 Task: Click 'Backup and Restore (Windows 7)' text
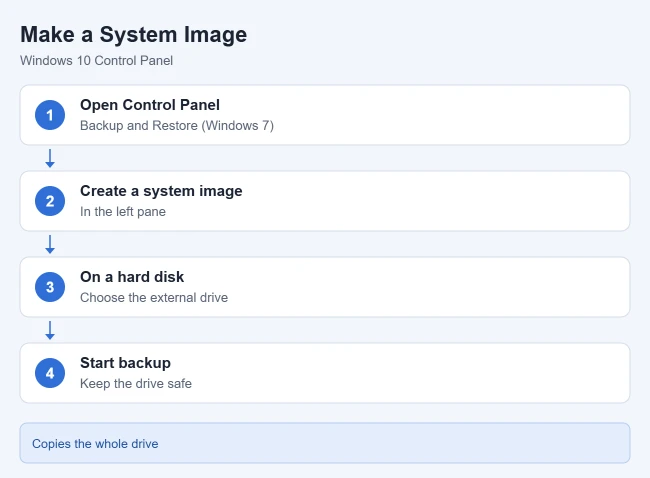tap(177, 126)
